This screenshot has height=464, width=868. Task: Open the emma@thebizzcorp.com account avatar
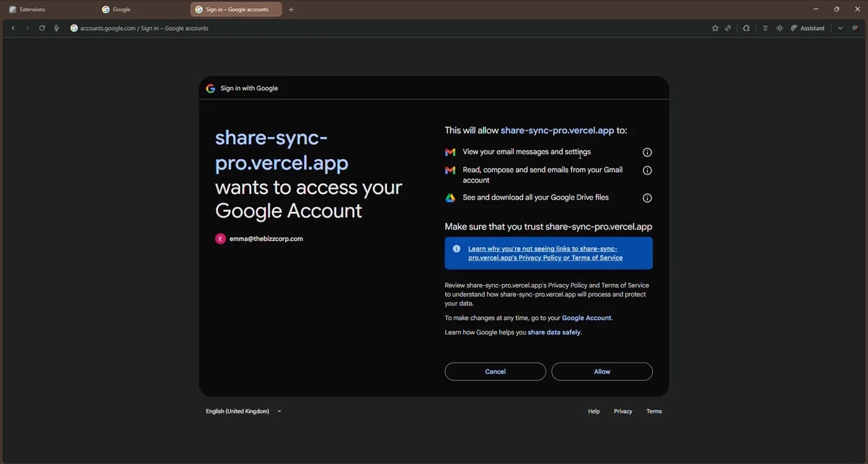click(x=221, y=239)
